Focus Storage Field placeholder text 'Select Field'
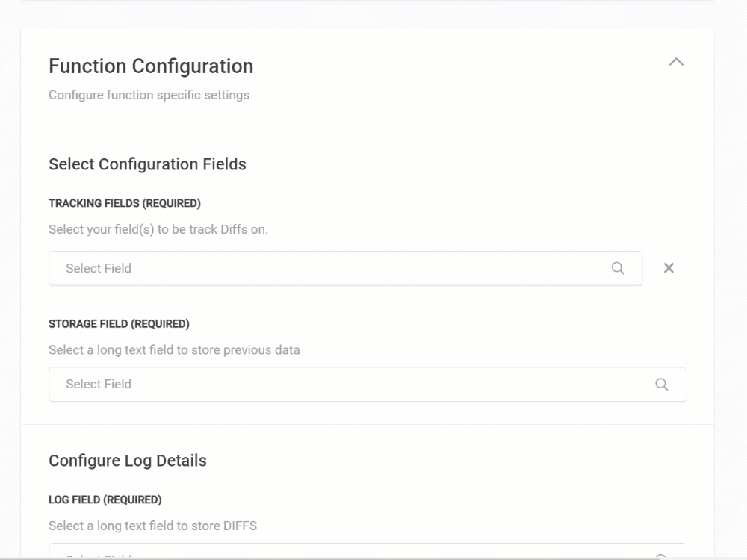 point(99,384)
